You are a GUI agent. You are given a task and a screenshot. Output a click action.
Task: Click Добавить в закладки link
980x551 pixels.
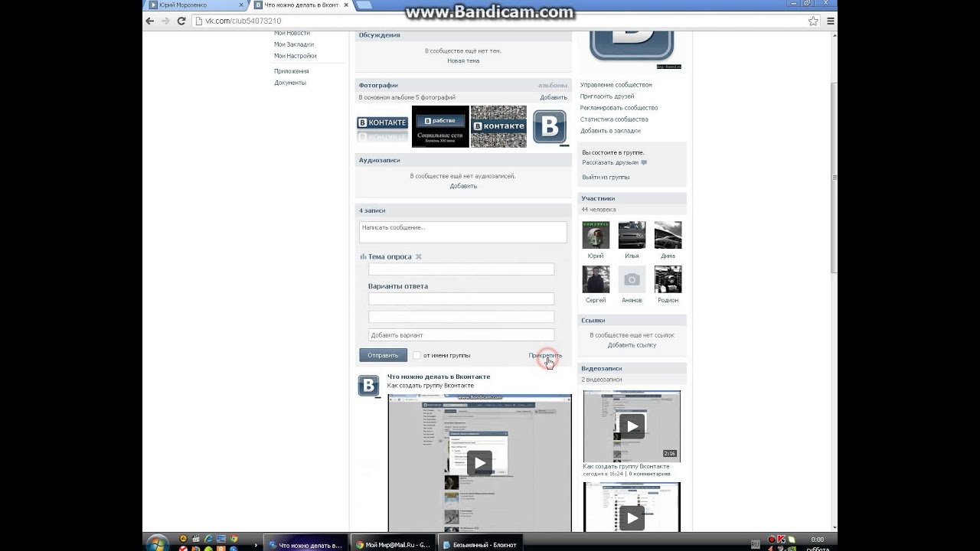[x=610, y=131]
